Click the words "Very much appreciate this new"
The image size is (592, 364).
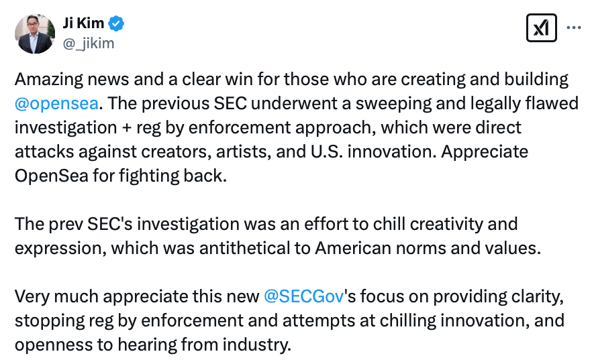(x=136, y=296)
